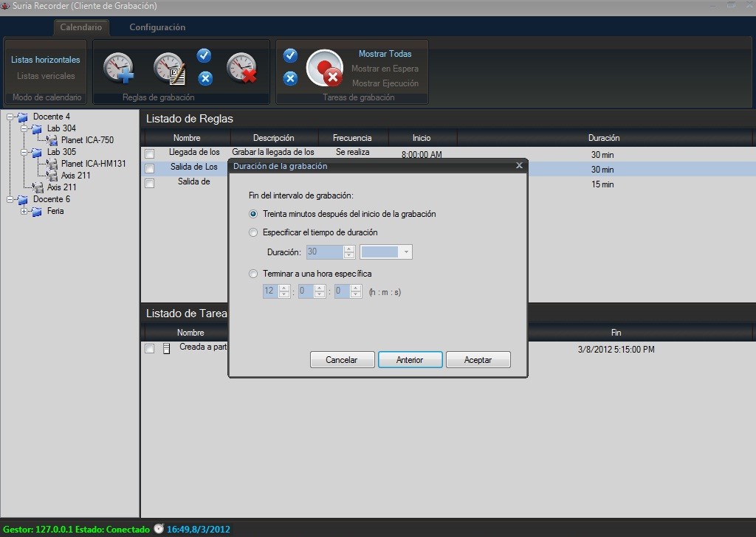
Task: Click the Duración number input field
Action: [323, 252]
